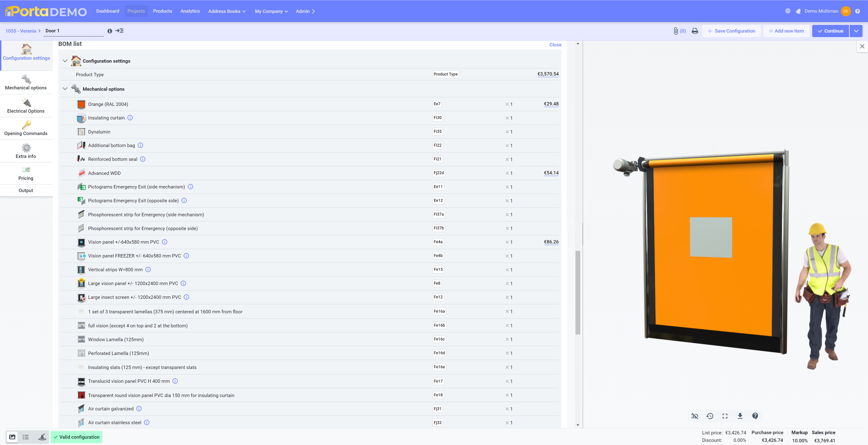Collapse the Configuration settings section

pyautogui.click(x=65, y=61)
